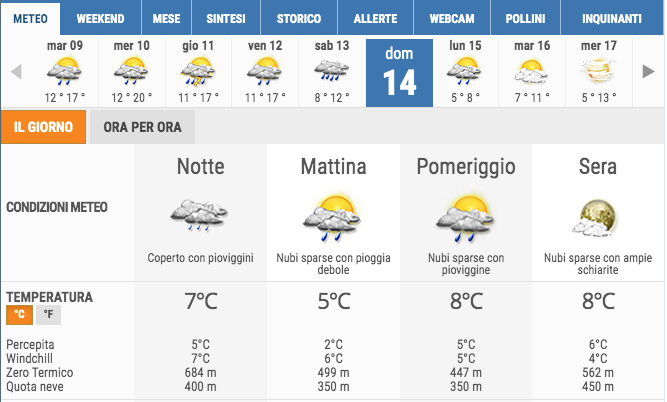The width and height of the screenshot is (667, 402).
Task: Open the lun 15 day forecast
Action: click(x=465, y=72)
